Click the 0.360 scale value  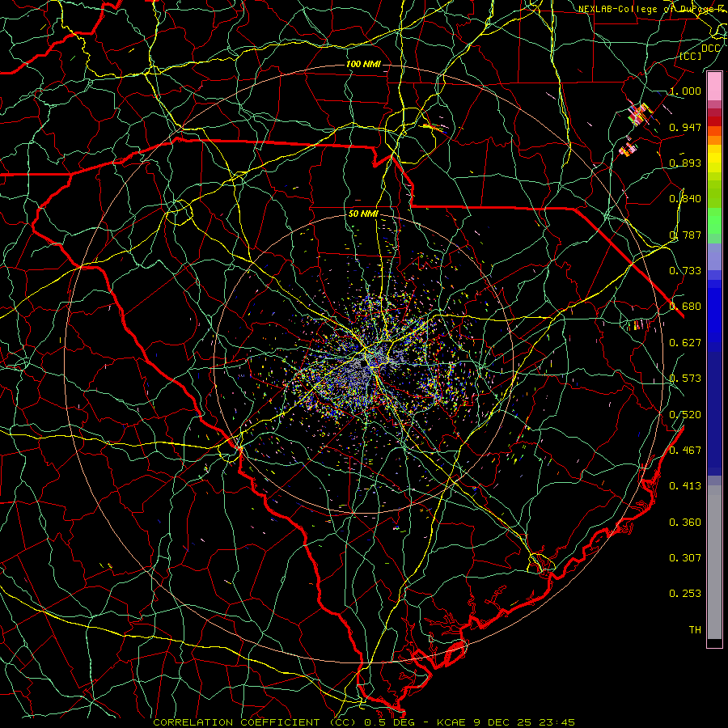coord(685,523)
